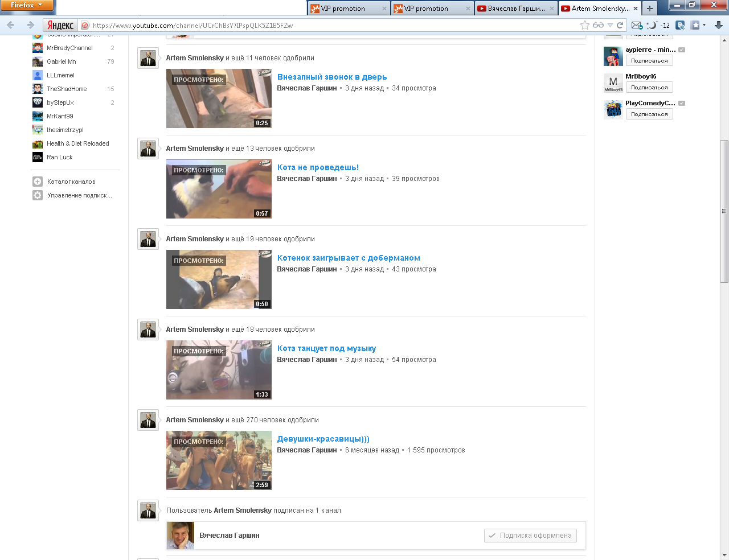729x560 pixels.
Task: Play Котенок заигрывает с доберманом thumbnail
Action: 219,279
